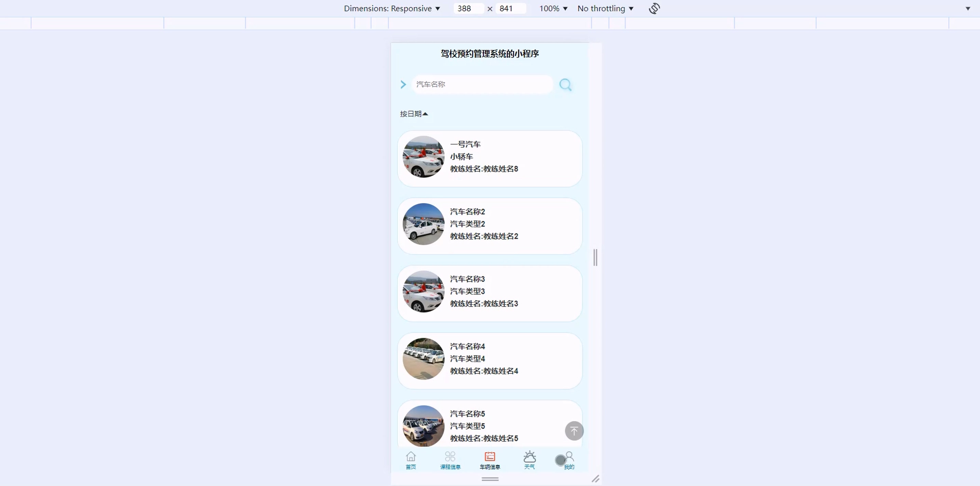Open the 首页 home tab
The height and width of the screenshot is (486, 980).
410,460
